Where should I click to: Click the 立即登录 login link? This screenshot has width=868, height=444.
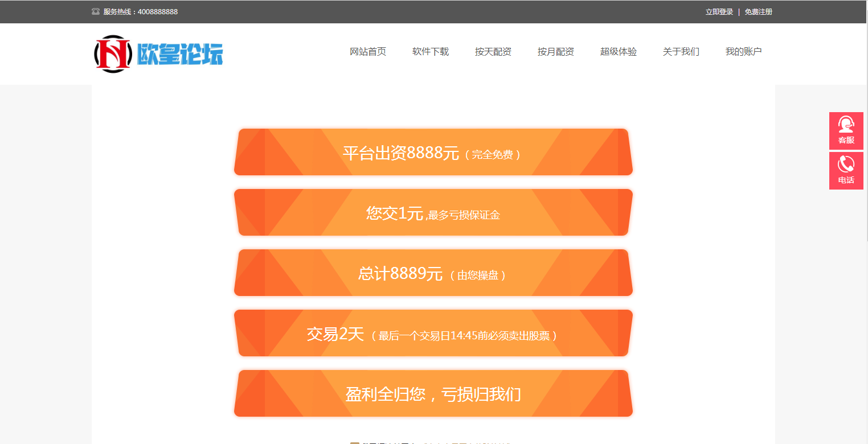point(718,11)
